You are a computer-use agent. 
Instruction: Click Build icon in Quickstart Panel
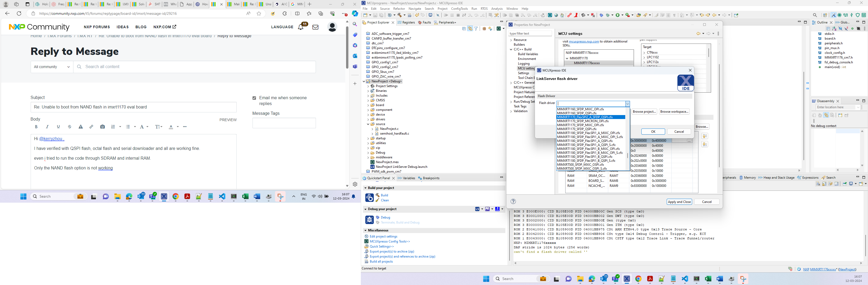tap(369, 197)
